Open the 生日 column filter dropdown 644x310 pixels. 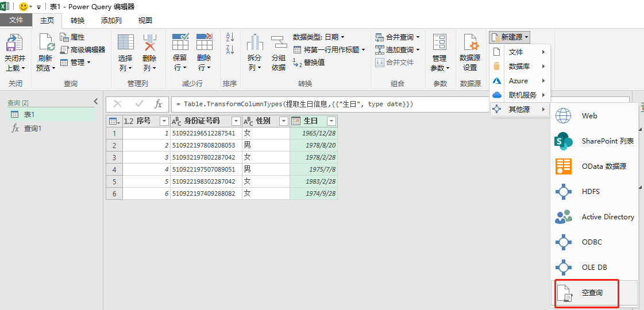[331, 121]
